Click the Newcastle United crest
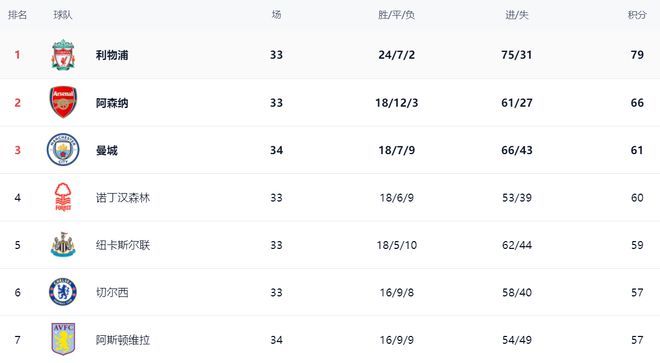This screenshot has width=660, height=363. (63, 244)
